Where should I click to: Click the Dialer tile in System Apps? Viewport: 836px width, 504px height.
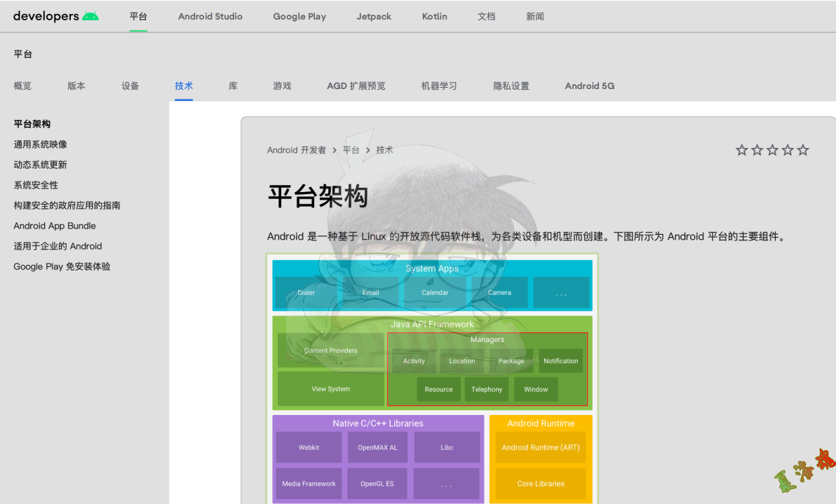(x=306, y=292)
